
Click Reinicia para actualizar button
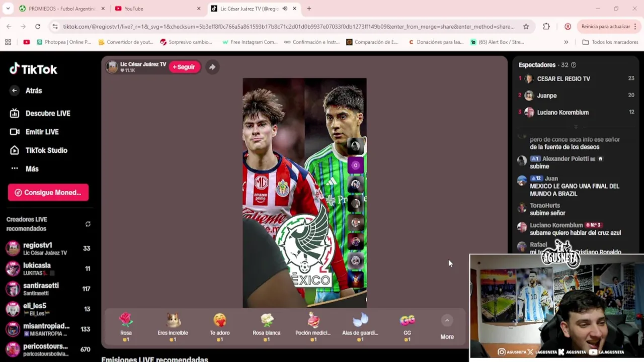pos(605,27)
